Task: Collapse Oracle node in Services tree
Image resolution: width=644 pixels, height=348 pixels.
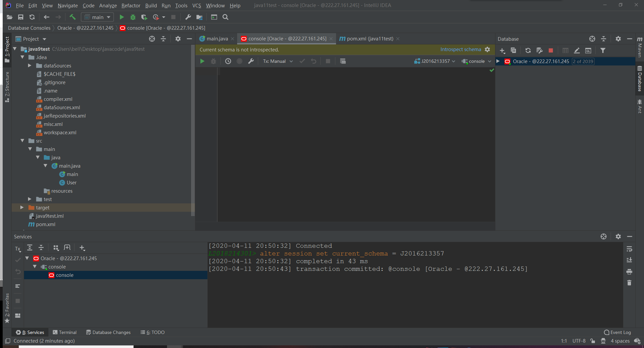Action: 27,258
